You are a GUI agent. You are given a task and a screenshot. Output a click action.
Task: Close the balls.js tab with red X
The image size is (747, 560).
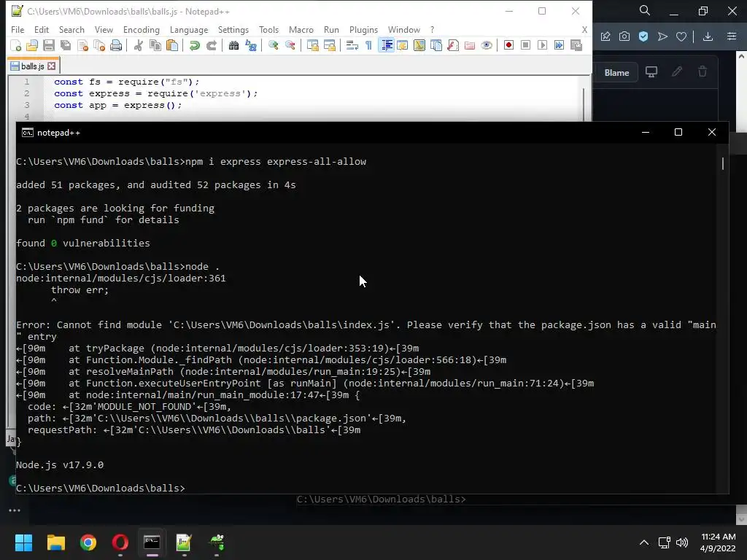52,66
